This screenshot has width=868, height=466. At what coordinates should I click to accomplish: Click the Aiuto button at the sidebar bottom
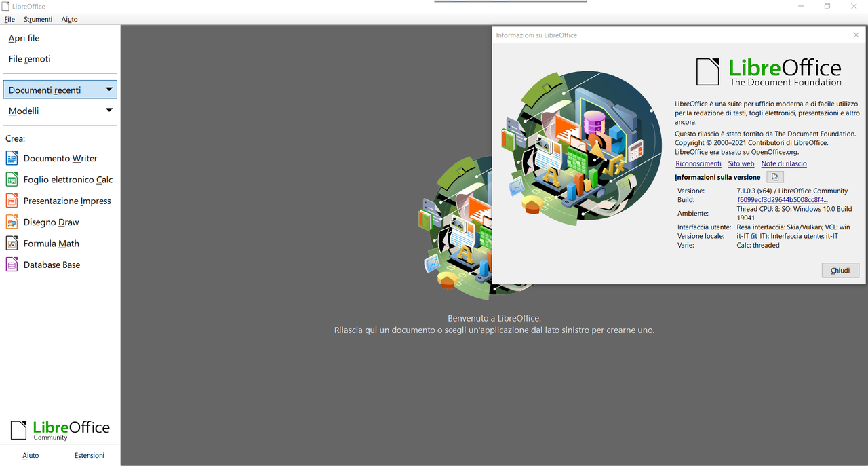click(31, 455)
